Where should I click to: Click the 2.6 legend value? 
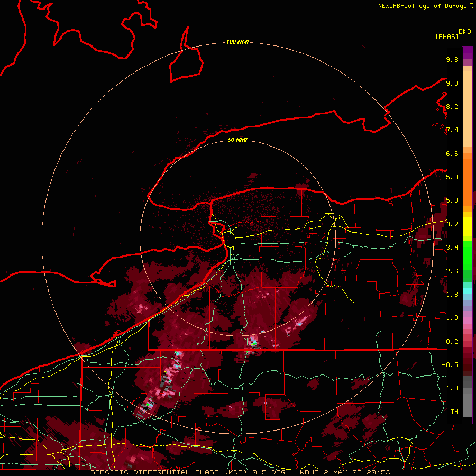pyautogui.click(x=452, y=271)
